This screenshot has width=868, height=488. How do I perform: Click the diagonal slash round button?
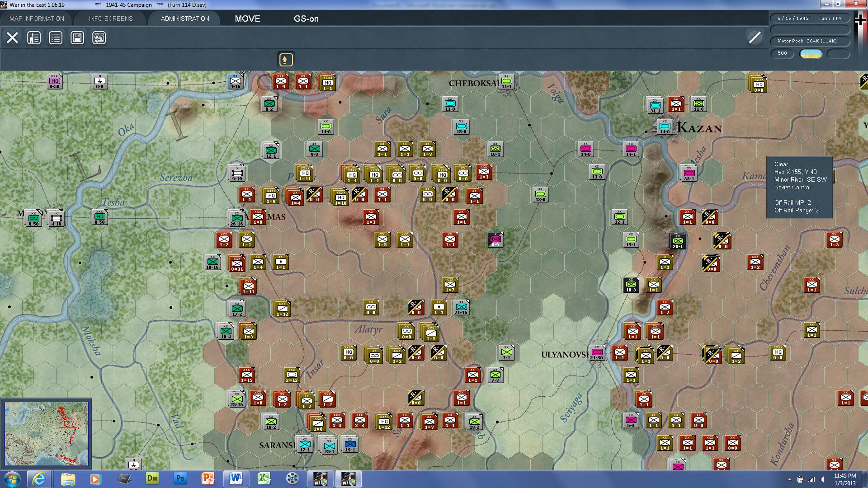pyautogui.click(x=755, y=38)
